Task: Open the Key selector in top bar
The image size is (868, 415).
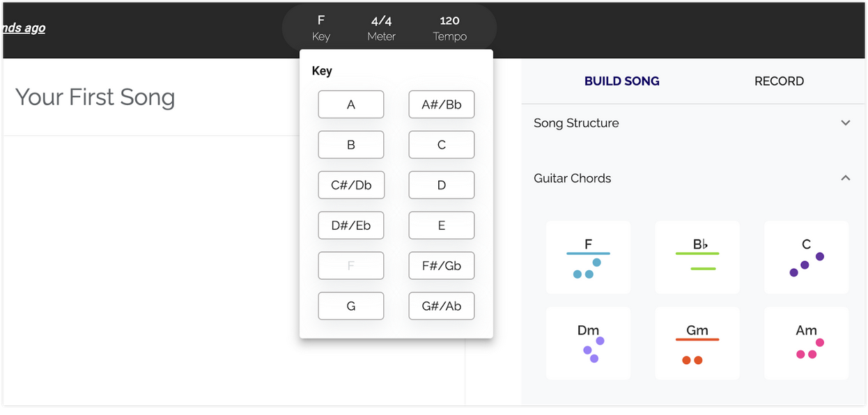Action: point(320,28)
